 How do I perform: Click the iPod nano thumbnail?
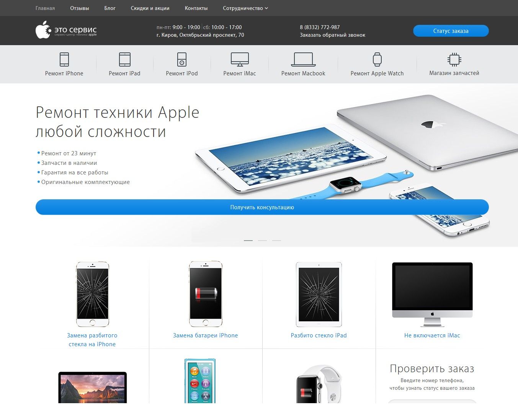pos(200,381)
